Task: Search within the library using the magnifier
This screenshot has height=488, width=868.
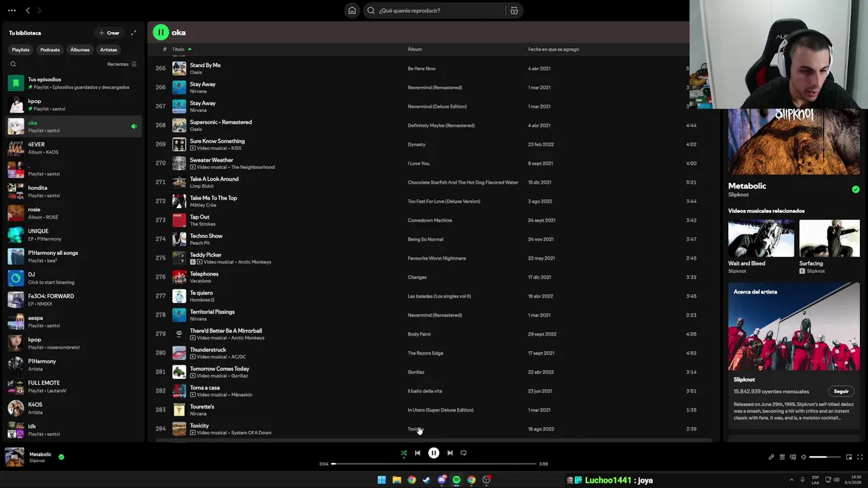Action: click(13, 64)
